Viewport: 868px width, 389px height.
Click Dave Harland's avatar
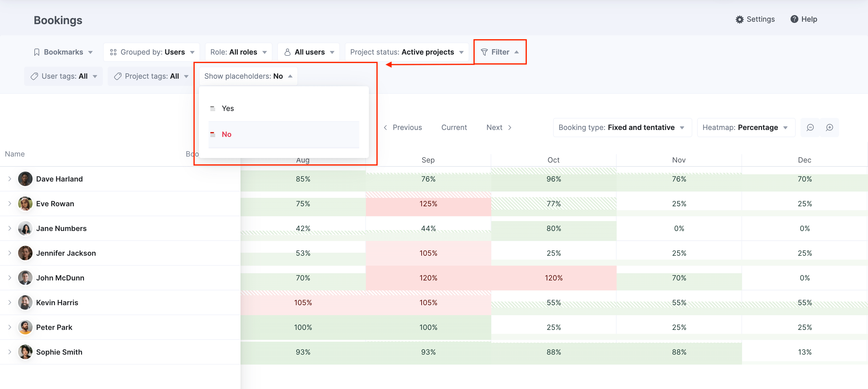coord(25,179)
